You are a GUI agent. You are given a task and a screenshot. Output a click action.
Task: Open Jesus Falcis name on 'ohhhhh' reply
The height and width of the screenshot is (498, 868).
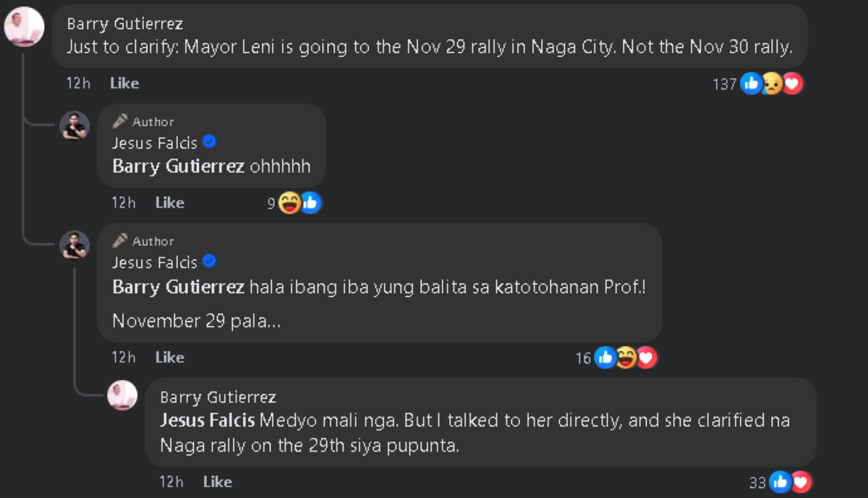click(155, 143)
